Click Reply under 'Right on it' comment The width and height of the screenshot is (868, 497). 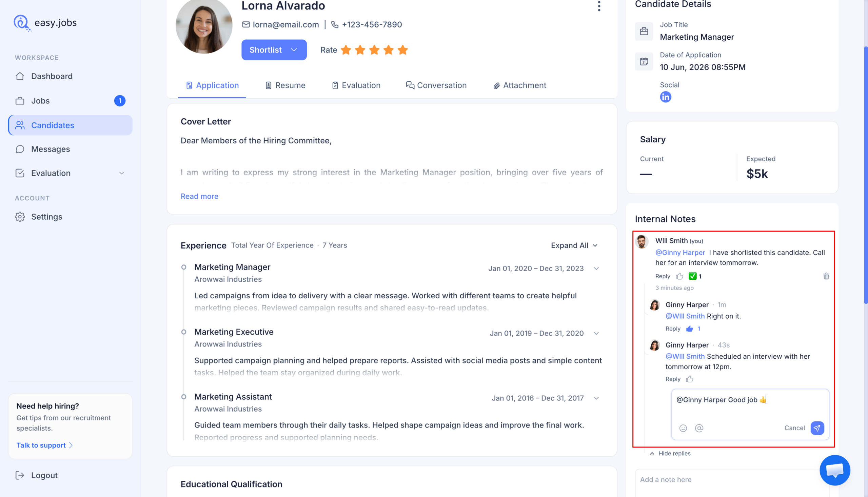(x=673, y=329)
